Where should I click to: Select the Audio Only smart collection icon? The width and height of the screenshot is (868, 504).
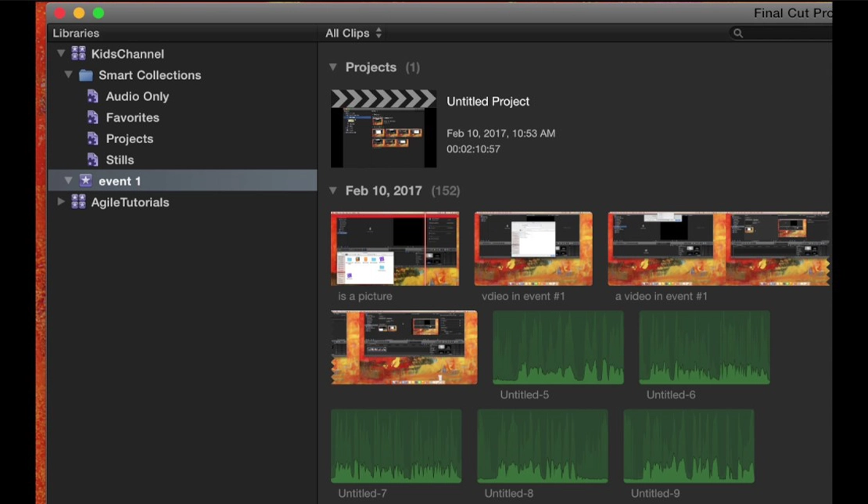93,96
